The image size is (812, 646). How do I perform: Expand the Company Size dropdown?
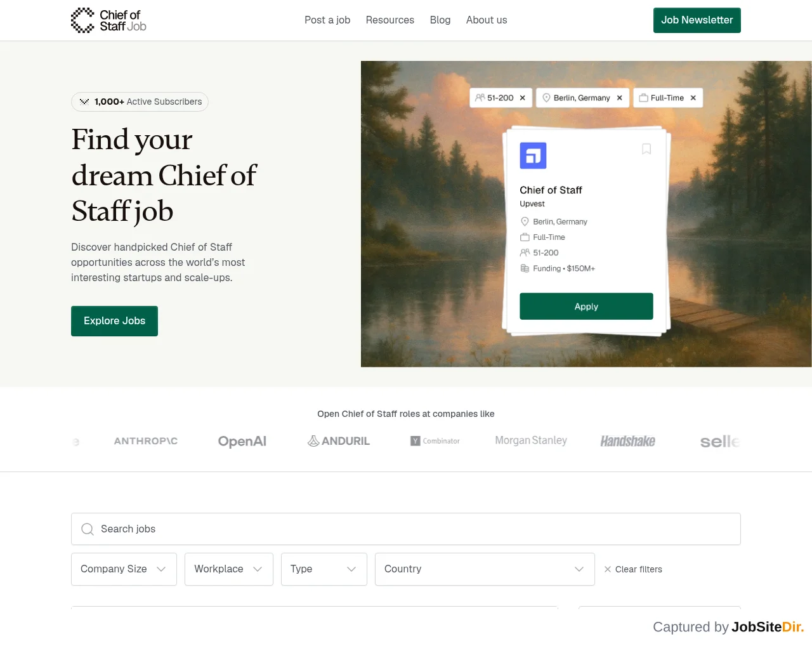pyautogui.click(x=124, y=569)
